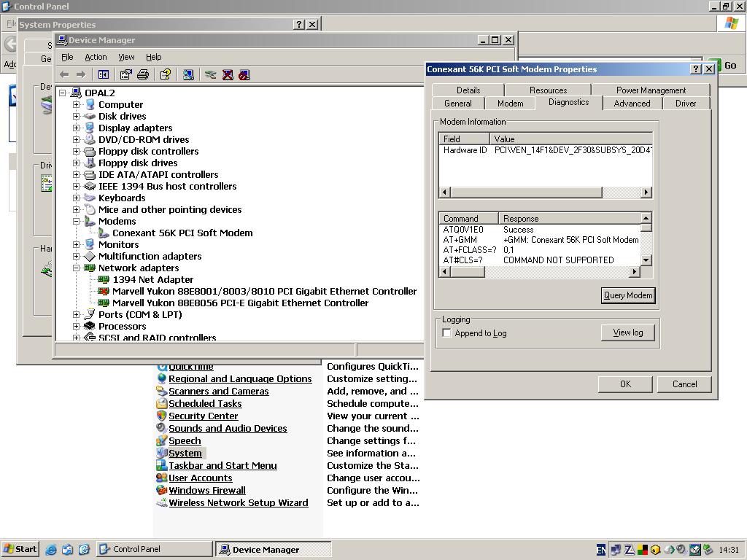Click the Uninstall device toolbar icon

coord(228,75)
